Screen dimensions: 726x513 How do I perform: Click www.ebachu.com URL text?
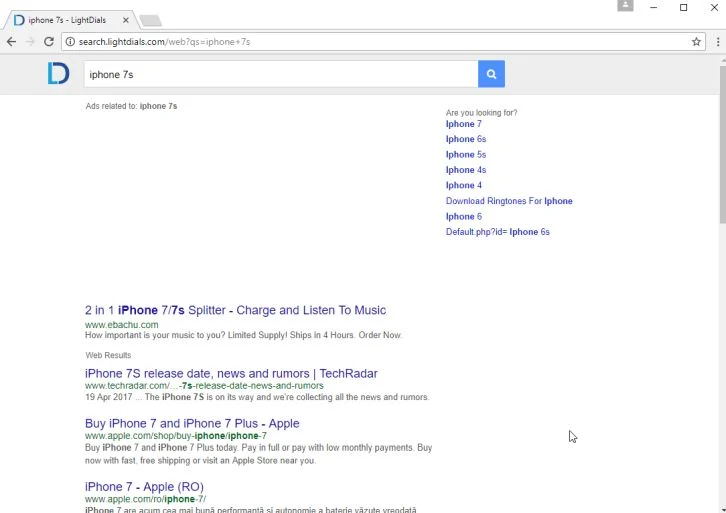122,325
